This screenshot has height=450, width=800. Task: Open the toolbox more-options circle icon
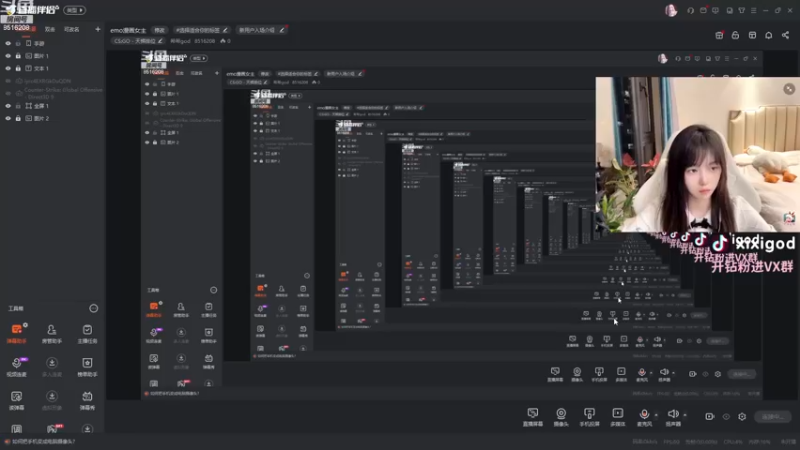93,308
